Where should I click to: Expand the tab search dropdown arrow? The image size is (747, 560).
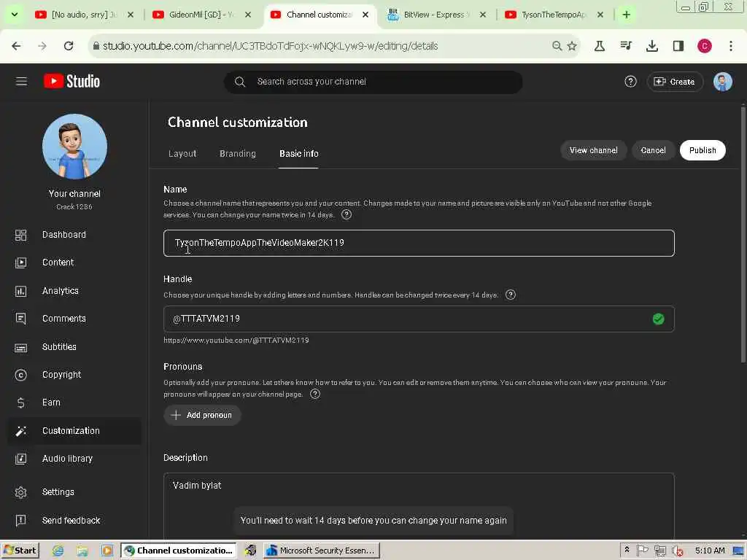[x=15, y=15]
